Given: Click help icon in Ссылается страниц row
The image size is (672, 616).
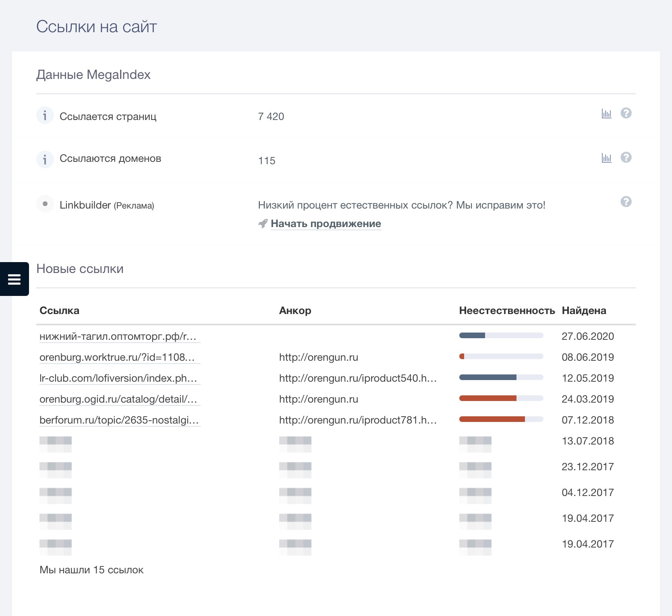Looking at the screenshot, I should pyautogui.click(x=626, y=113).
